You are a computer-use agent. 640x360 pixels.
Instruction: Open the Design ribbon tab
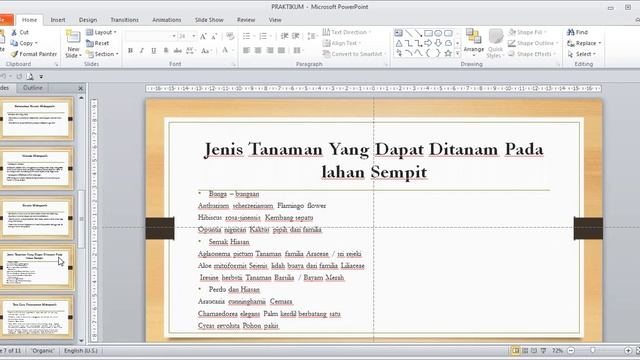click(x=88, y=20)
